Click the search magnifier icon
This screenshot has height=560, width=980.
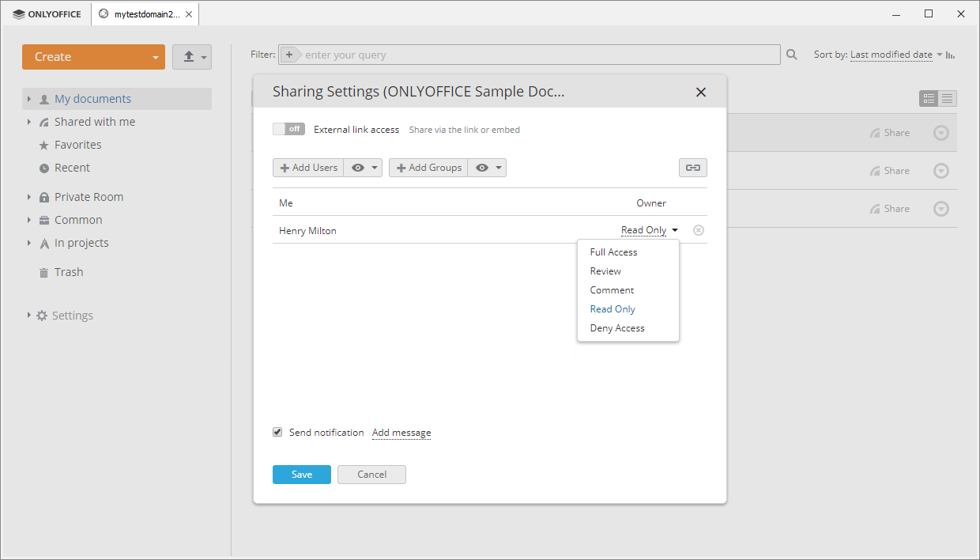pyautogui.click(x=792, y=55)
